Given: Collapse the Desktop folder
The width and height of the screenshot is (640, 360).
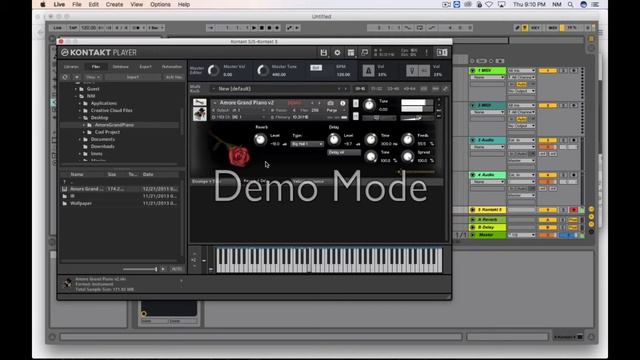Looking at the screenshot, I should (x=80, y=118).
